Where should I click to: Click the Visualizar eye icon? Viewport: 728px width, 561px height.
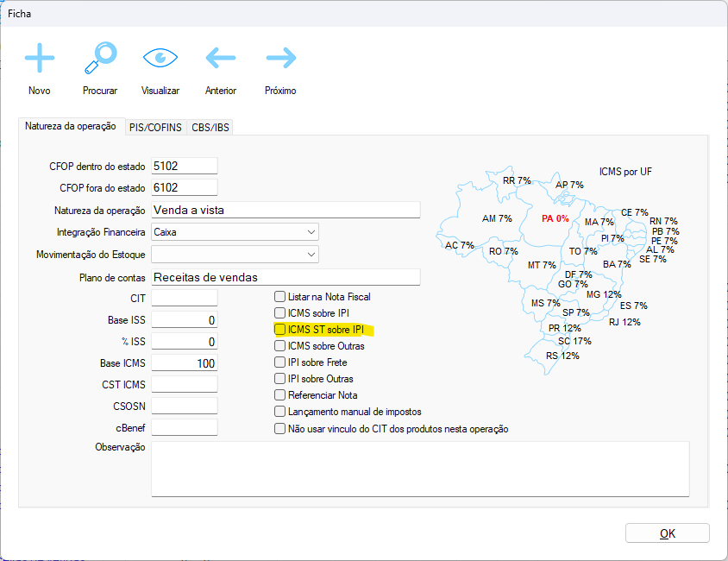(160, 59)
